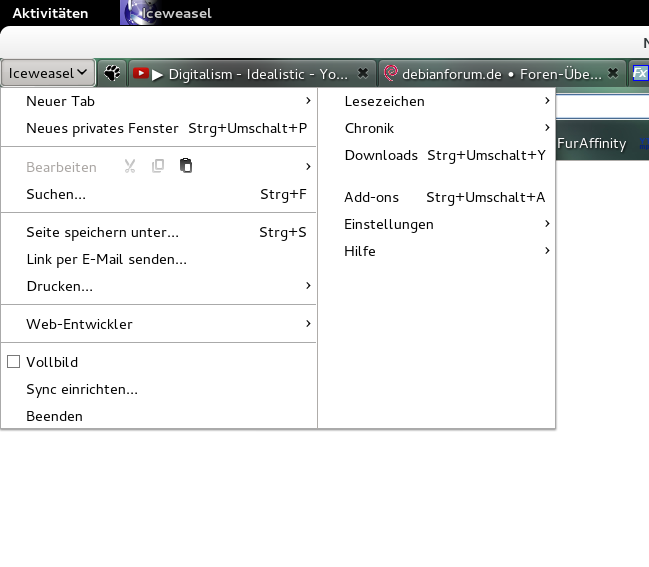Image resolution: width=649 pixels, height=567 pixels.
Task: Click the Bearbeiten label
Action: click(61, 167)
